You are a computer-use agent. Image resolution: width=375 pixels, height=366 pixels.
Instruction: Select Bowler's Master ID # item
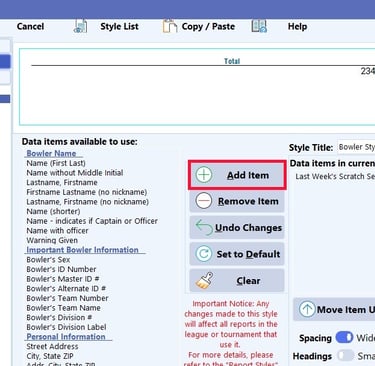pyautogui.click(x=63, y=279)
